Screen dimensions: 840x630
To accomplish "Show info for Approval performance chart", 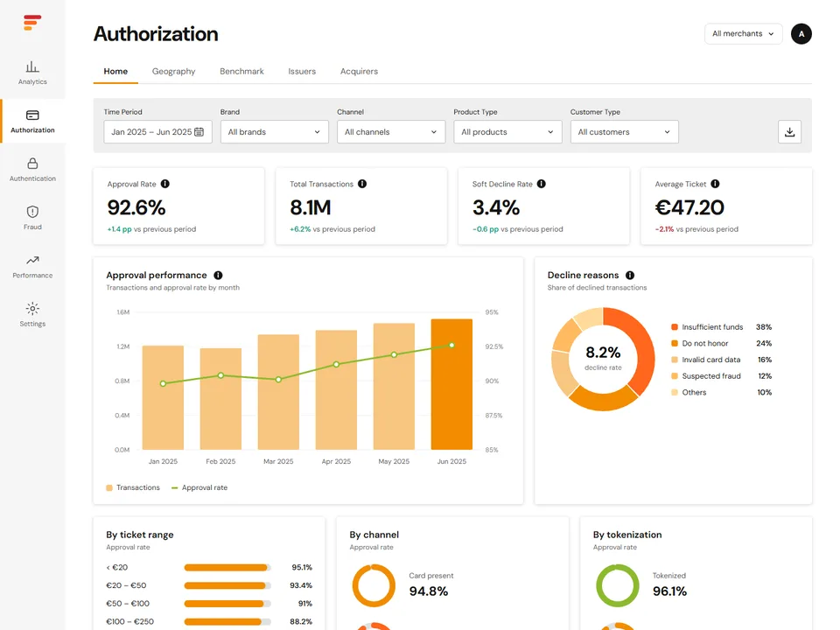I will 218,276.
